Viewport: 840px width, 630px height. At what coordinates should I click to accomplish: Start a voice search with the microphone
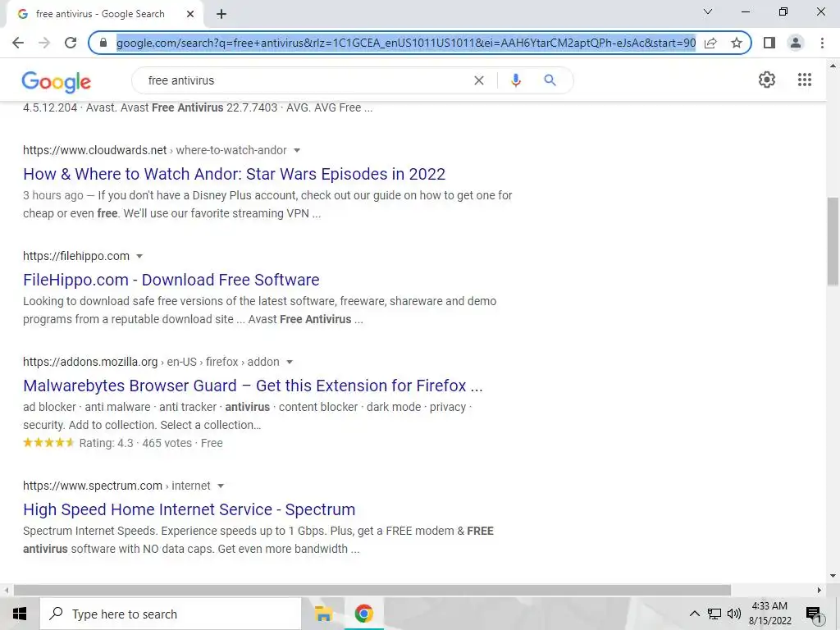tap(515, 80)
